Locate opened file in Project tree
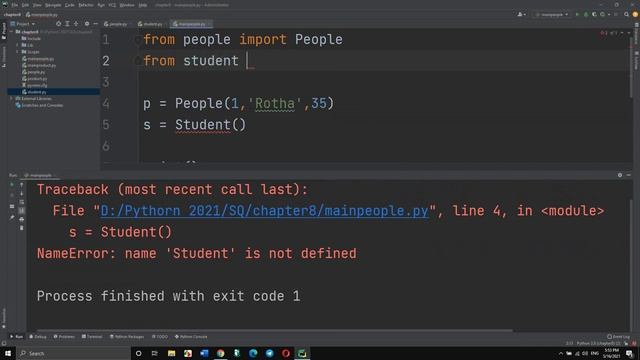The image size is (640, 360). pos(58,24)
